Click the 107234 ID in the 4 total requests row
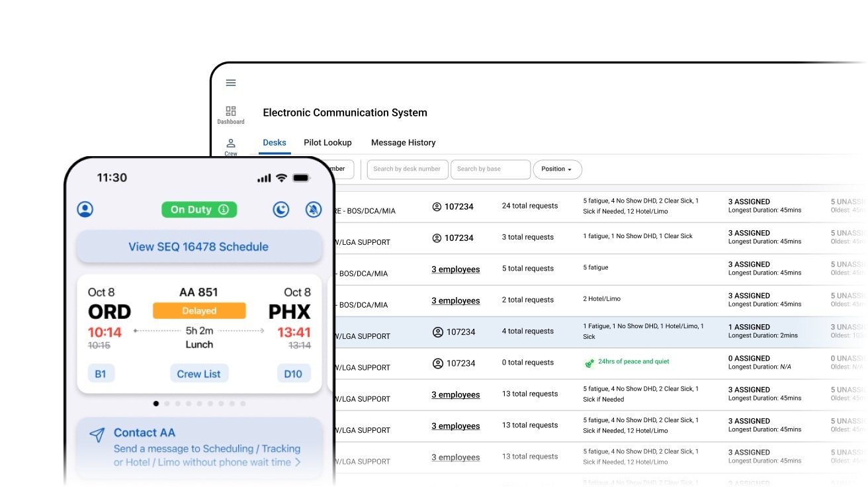This screenshot has width=868, height=487. 460,332
